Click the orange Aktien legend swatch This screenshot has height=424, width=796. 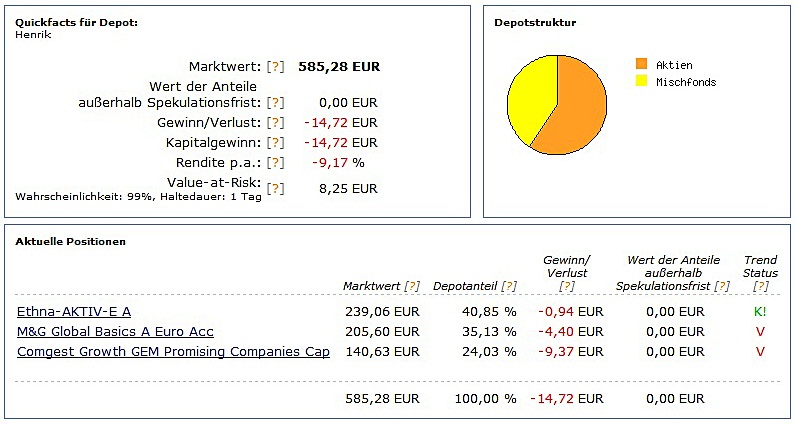[642, 65]
